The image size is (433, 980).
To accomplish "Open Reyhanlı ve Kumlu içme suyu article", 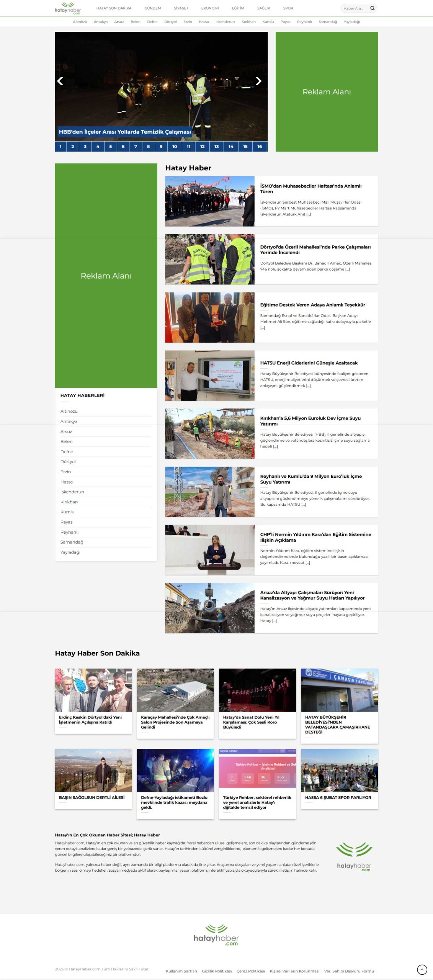I will pyautogui.click(x=311, y=479).
